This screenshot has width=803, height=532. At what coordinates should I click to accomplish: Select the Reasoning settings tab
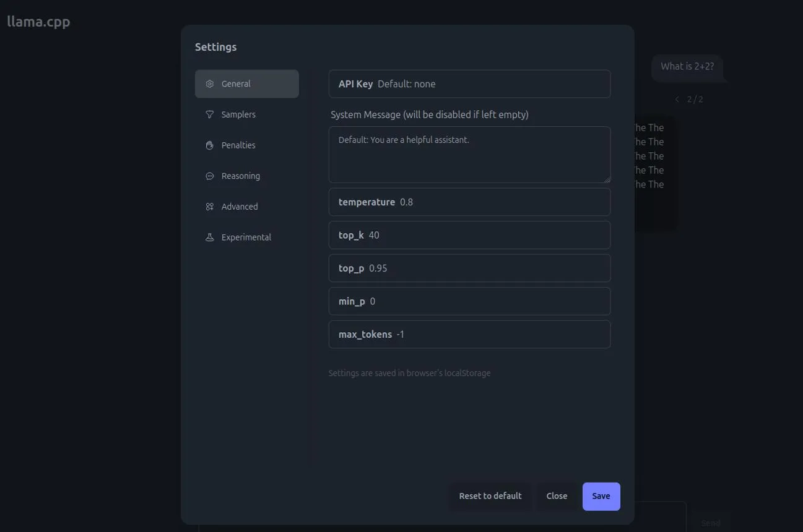tap(247, 176)
